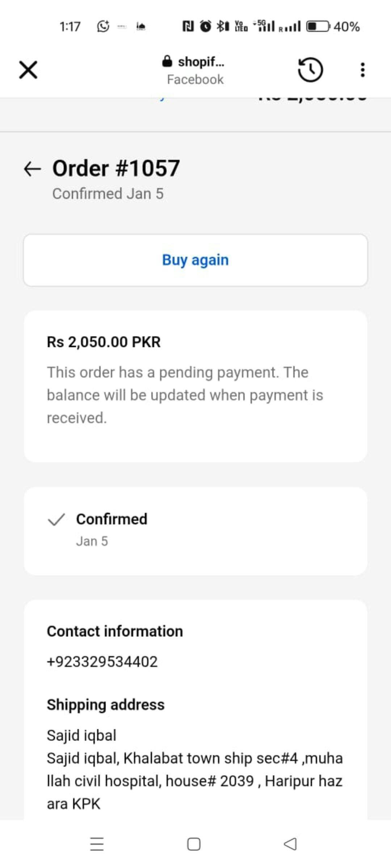This screenshot has height=868, width=391.
Task: Open the three-dot overflow menu
Action: point(362,69)
